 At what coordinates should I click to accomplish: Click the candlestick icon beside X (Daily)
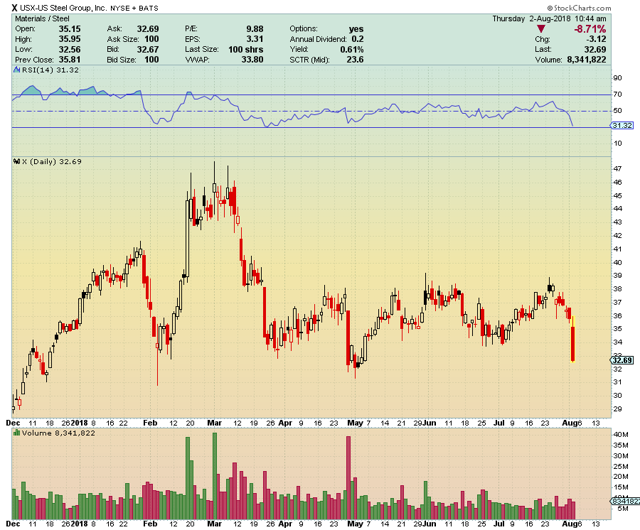pos(17,162)
